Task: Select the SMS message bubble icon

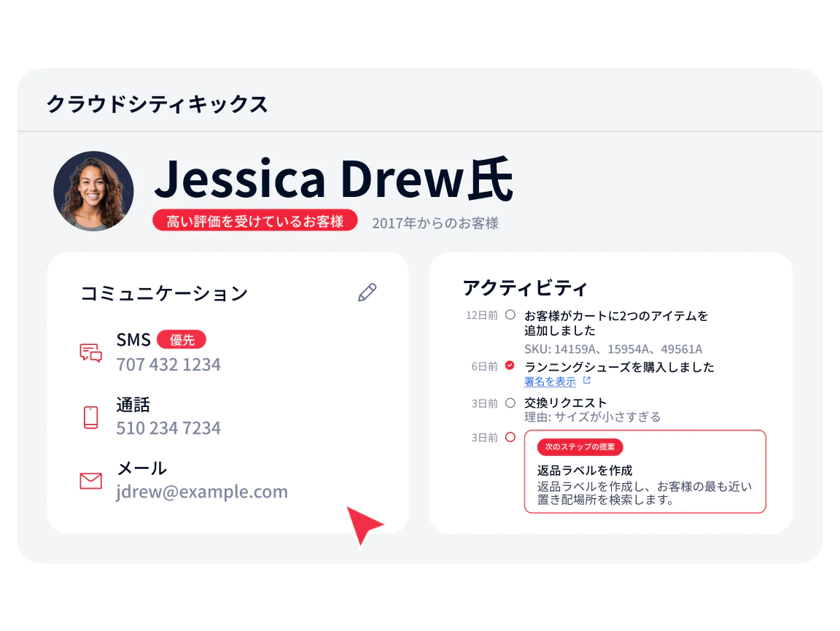Action: point(90,350)
